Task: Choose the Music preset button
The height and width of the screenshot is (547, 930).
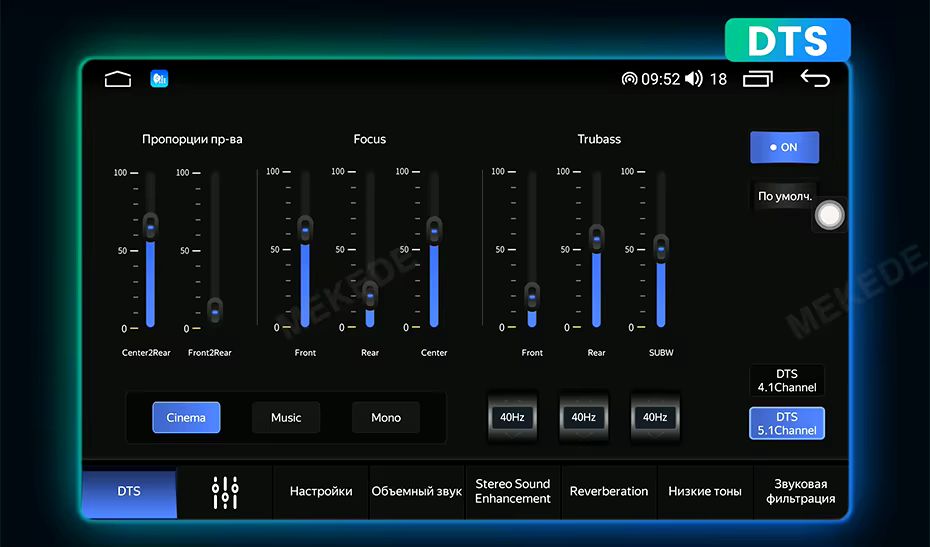Action: 286,418
